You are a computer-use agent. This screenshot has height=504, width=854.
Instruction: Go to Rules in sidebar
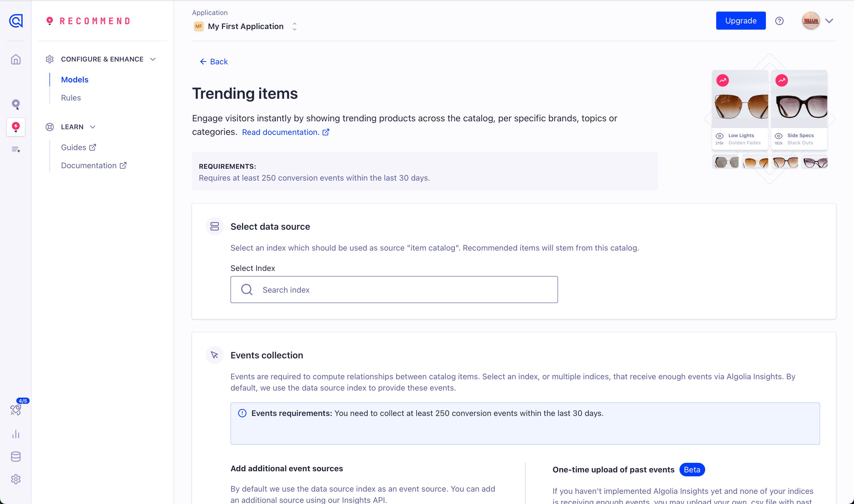click(x=71, y=98)
